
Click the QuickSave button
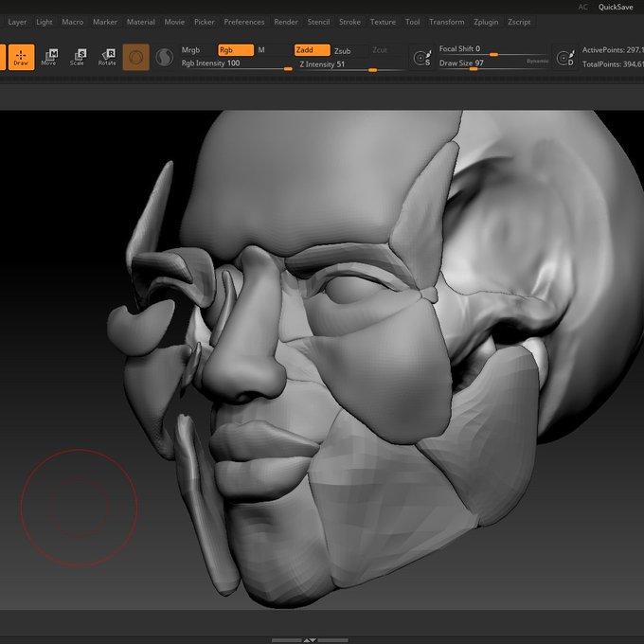point(616,7)
